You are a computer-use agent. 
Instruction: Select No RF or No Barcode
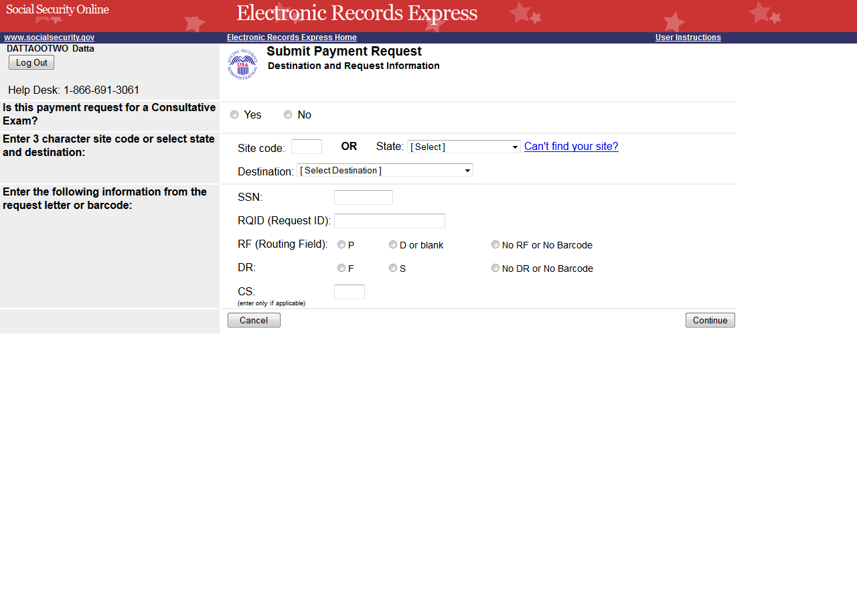tap(495, 244)
